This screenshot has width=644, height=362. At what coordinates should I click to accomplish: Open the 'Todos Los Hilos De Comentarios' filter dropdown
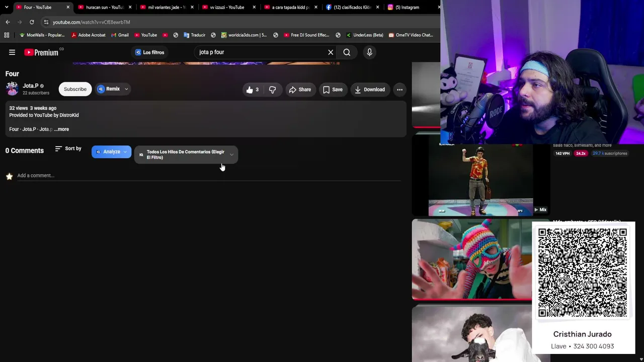pyautogui.click(x=186, y=154)
